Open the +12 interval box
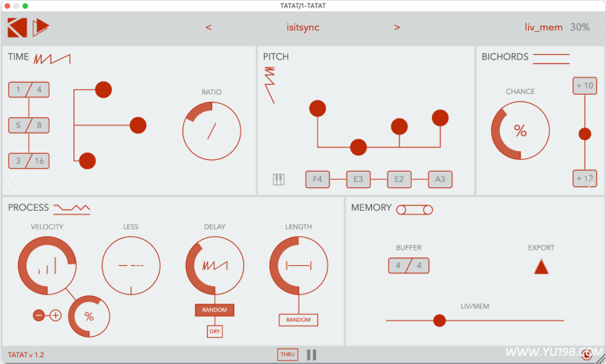The image size is (606, 364). pyautogui.click(x=585, y=179)
